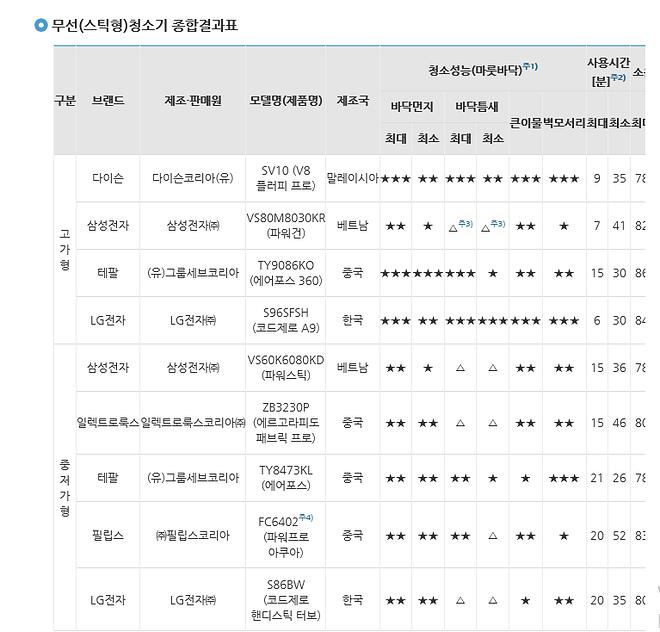Click the 일렉트로룩스코리아㈜ manufacturer cell
This screenshot has width=660, height=632.
(x=193, y=423)
